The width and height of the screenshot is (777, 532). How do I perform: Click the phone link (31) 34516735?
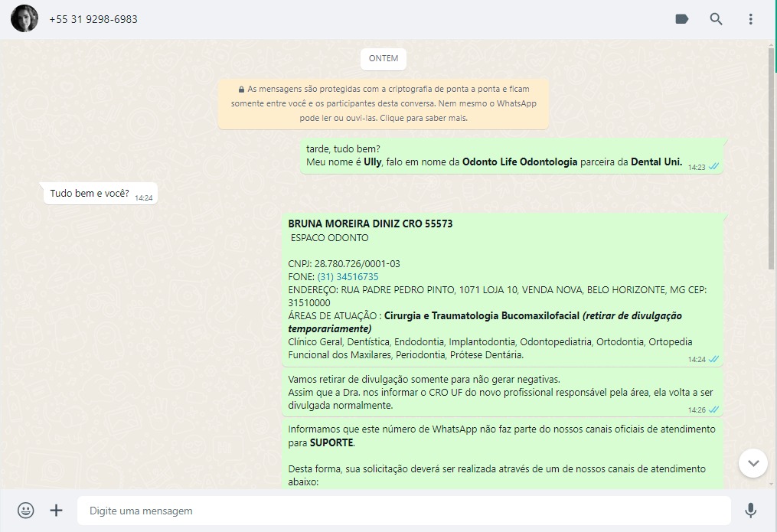click(x=348, y=277)
